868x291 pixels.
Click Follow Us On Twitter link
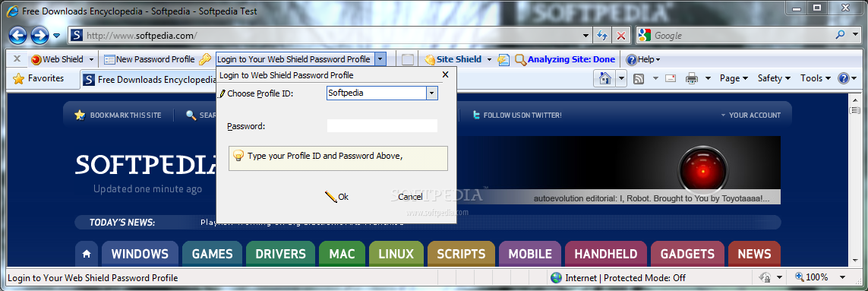(x=517, y=115)
